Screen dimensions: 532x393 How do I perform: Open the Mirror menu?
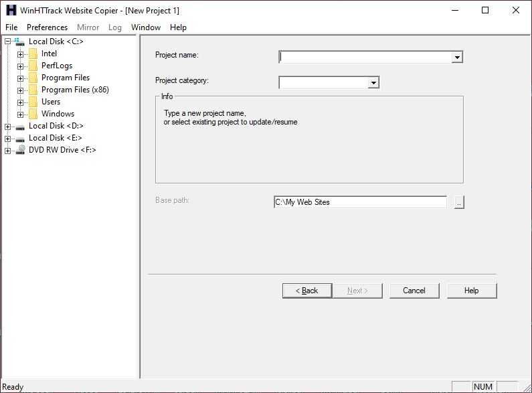coord(88,27)
